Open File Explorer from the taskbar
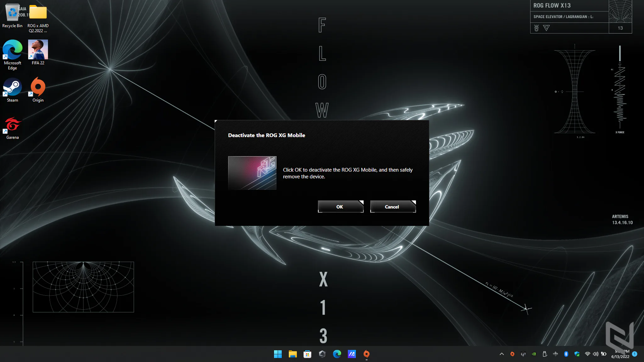 pyautogui.click(x=292, y=354)
